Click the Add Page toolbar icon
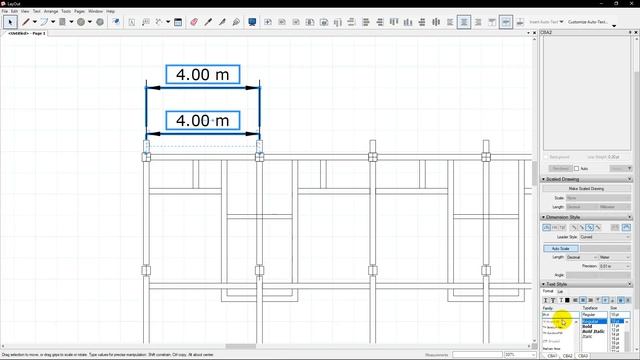The width and height of the screenshot is (640, 360). 268,22
